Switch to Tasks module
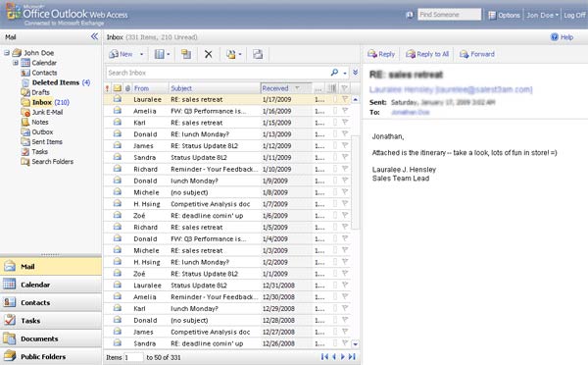Image resolution: width=588 pixels, height=365 pixels. [x=51, y=321]
